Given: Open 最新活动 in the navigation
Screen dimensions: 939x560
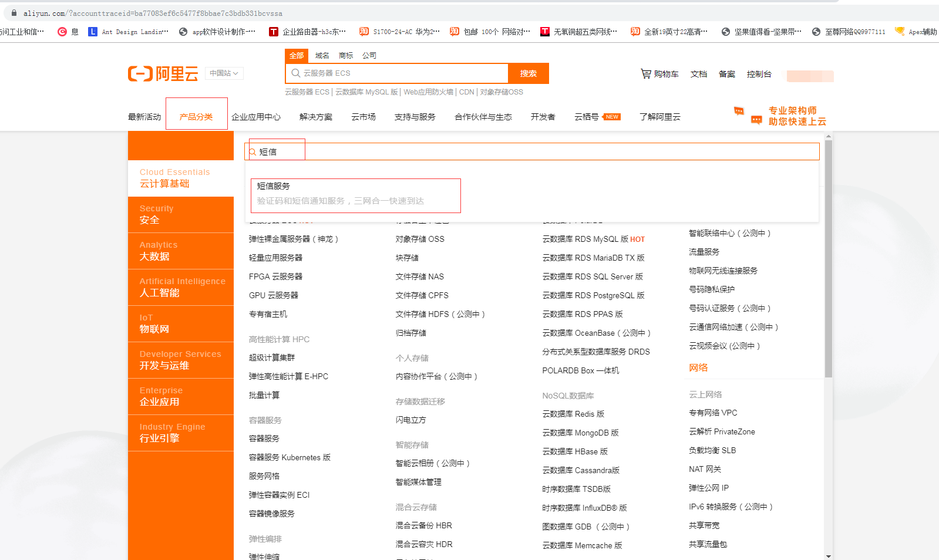Looking at the screenshot, I should pos(144,117).
